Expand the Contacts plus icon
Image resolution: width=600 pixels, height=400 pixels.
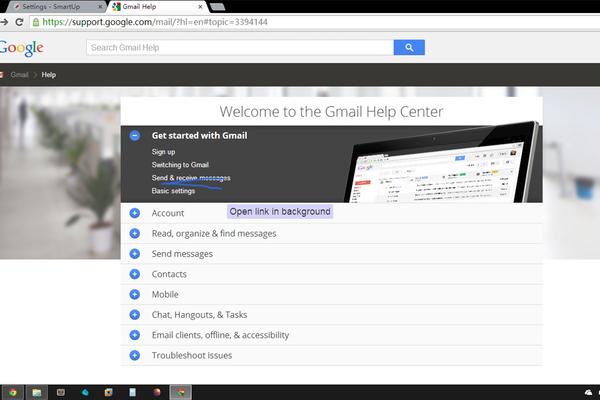(x=135, y=274)
